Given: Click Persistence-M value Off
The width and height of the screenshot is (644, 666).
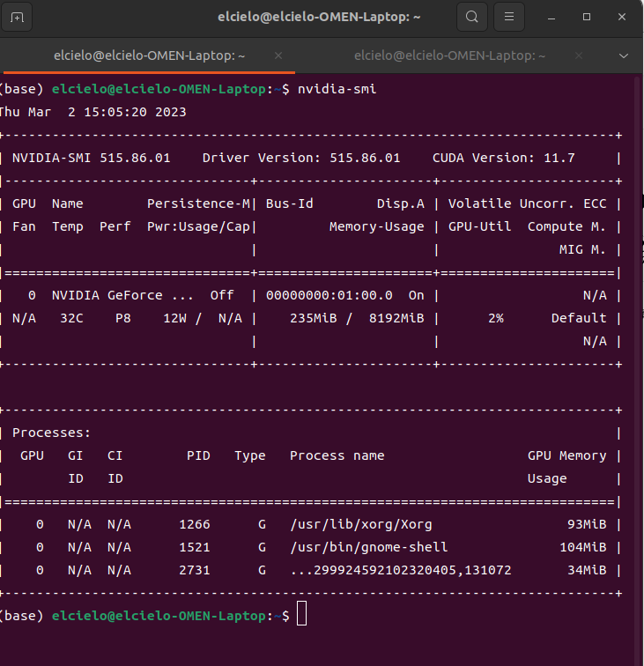Looking at the screenshot, I should click(222, 296).
